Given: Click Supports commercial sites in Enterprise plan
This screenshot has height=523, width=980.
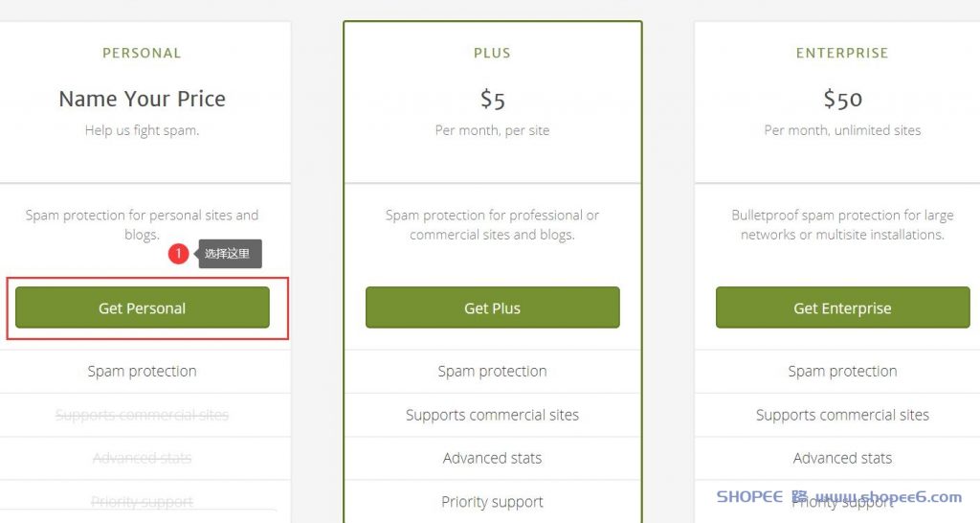Looking at the screenshot, I should point(842,415).
